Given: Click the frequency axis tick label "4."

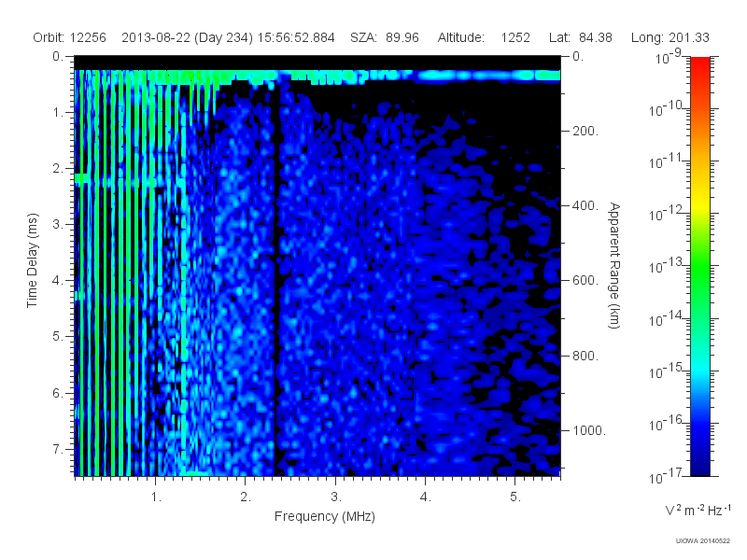Looking at the screenshot, I should pyautogui.click(x=426, y=497).
